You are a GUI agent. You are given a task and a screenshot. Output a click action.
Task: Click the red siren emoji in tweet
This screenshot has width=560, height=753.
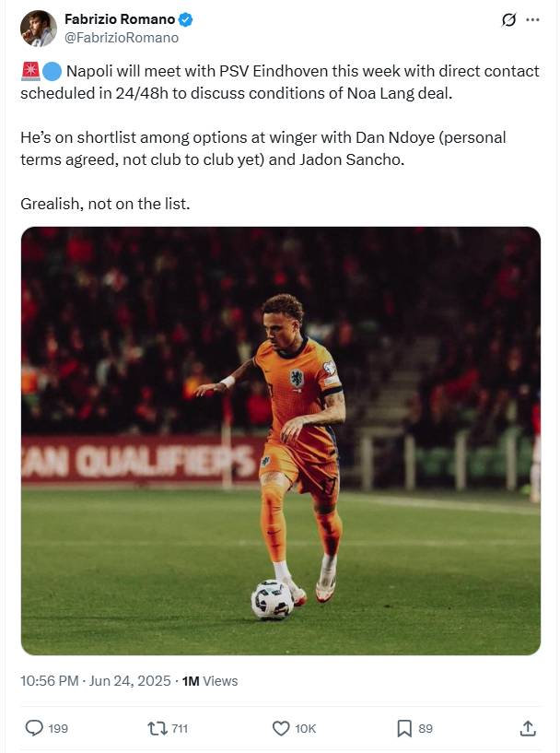[x=30, y=71]
